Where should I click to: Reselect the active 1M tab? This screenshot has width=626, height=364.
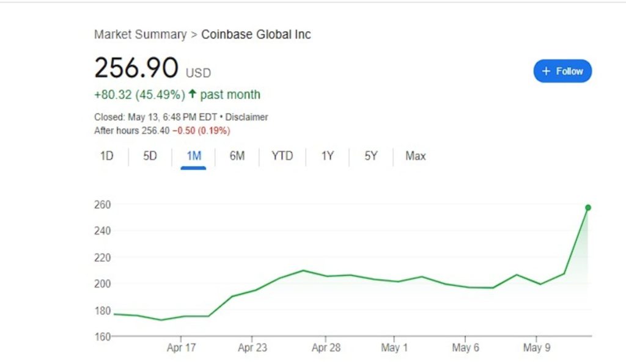[193, 156]
